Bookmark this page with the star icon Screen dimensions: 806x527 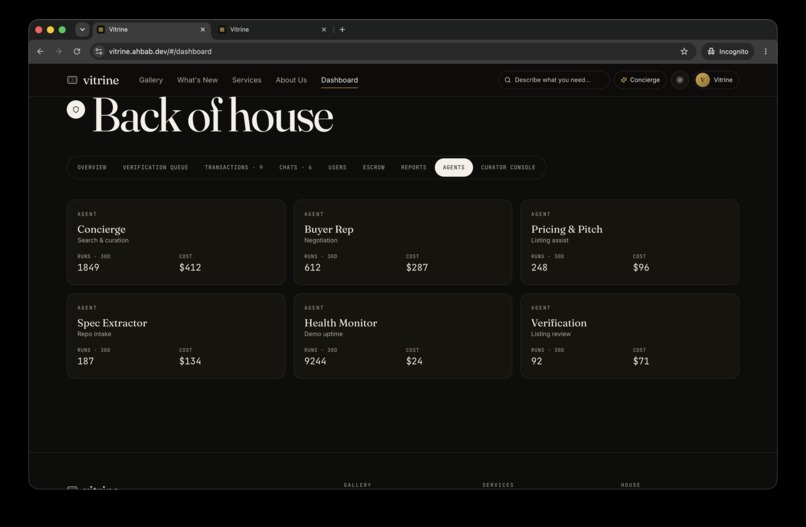coord(684,51)
